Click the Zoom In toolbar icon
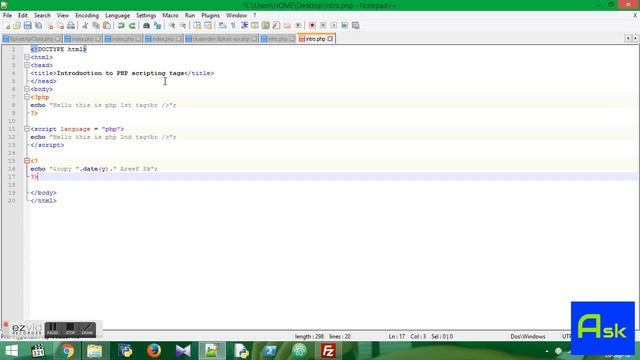640x360 pixels. point(172,26)
